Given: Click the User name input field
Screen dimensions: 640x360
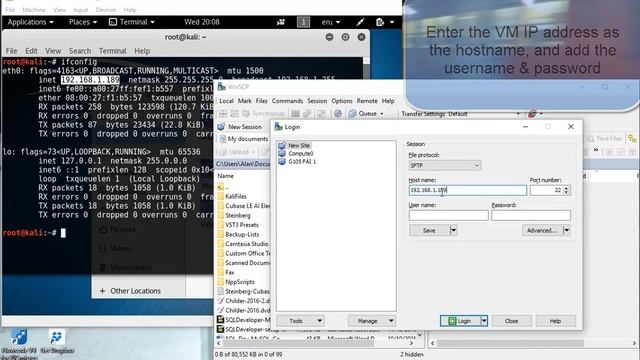Looking at the screenshot, I should point(448,215).
